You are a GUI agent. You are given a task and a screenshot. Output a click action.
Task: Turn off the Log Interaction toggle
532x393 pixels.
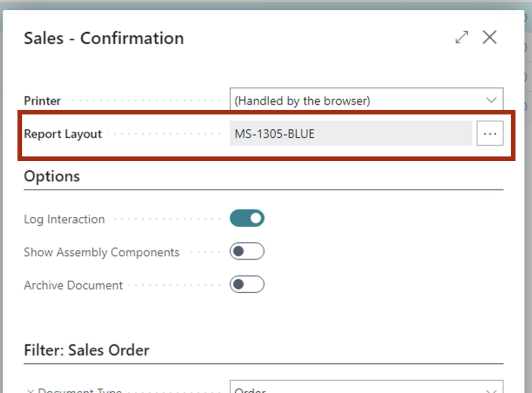247,219
